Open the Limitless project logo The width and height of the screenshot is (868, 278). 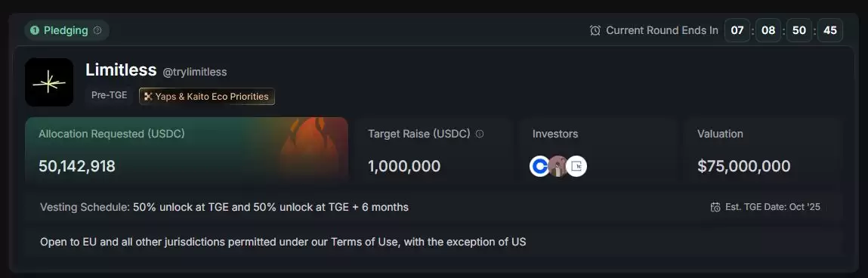coord(49,82)
